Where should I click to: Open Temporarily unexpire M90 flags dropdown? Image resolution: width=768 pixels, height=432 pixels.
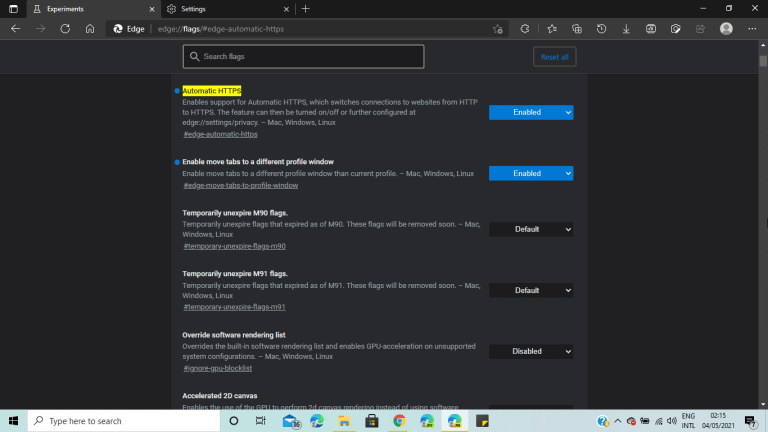pos(531,229)
